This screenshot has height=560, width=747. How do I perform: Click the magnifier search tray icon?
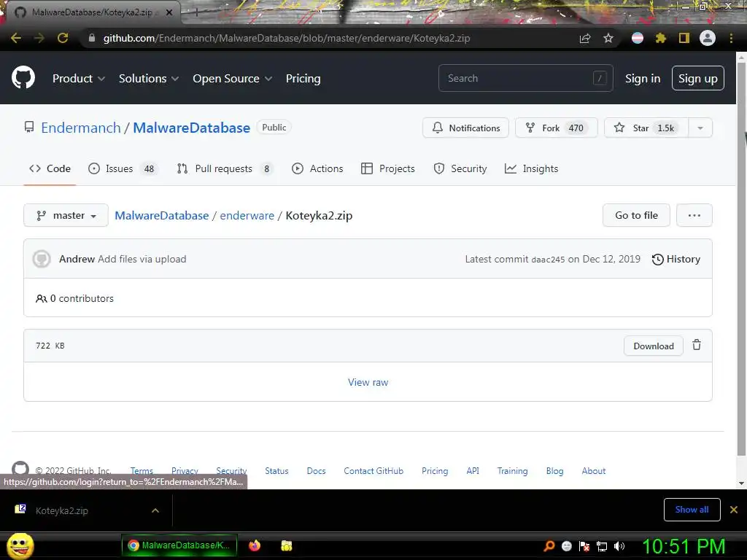549,546
